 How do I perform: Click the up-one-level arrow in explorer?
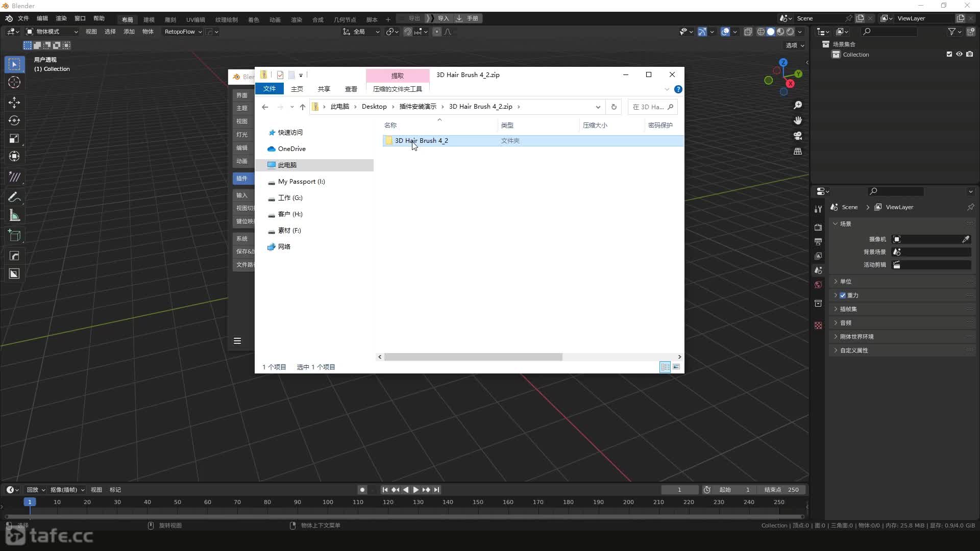point(303,107)
